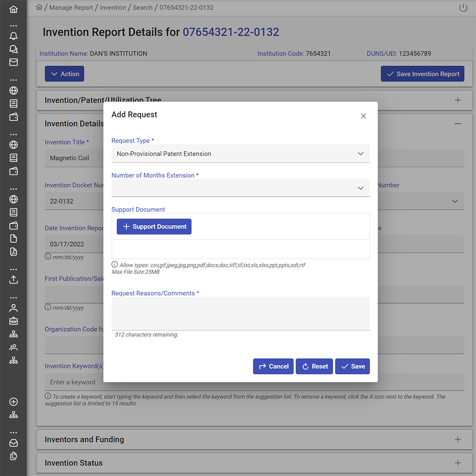The height and width of the screenshot is (476, 476).
Task: Open the dropdown chevron beside the Number field
Action: pos(455,201)
